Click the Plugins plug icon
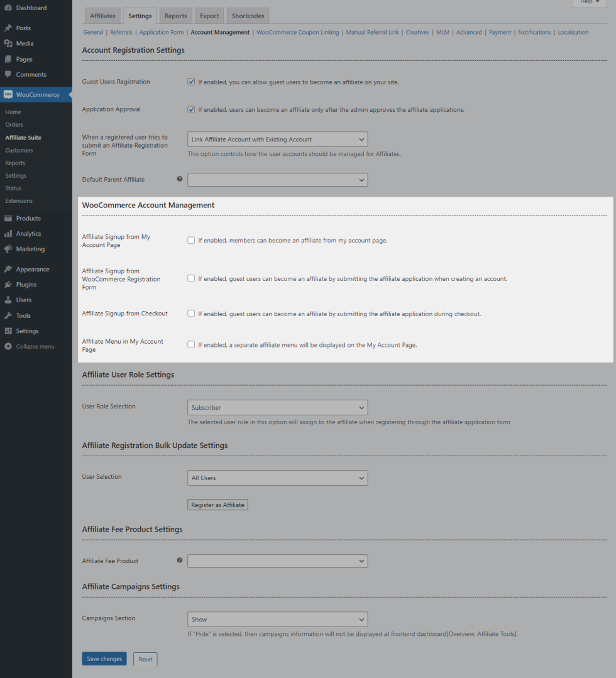616x678 pixels. (x=8, y=285)
